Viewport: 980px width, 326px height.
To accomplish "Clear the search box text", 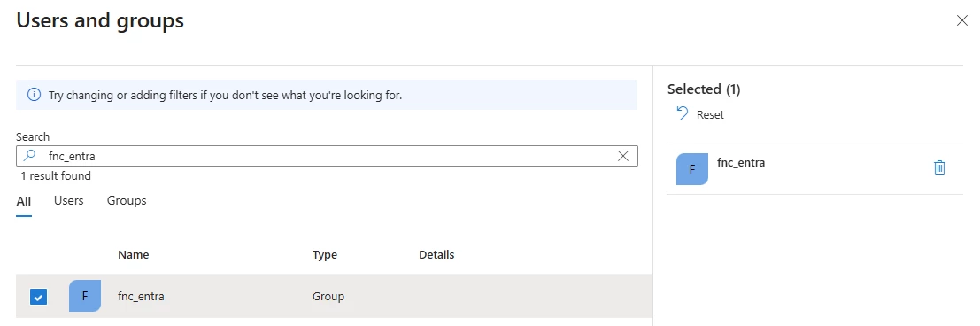I will 622,157.
